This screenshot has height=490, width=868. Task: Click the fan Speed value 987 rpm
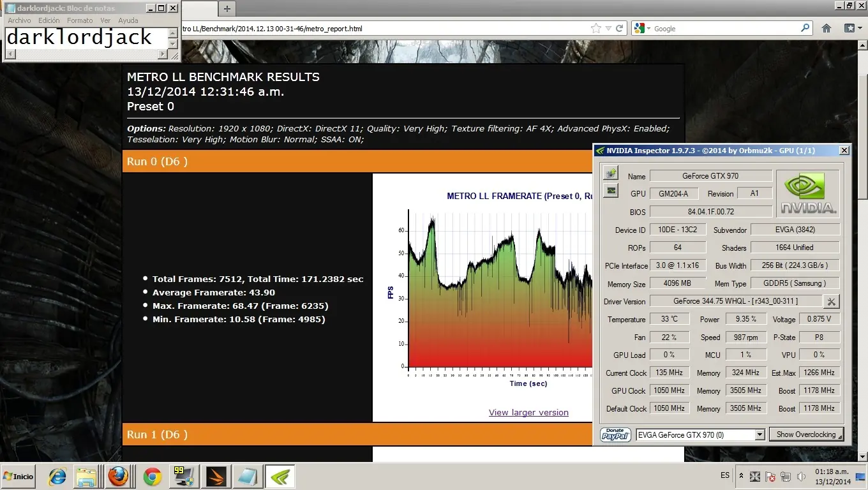[x=746, y=337]
